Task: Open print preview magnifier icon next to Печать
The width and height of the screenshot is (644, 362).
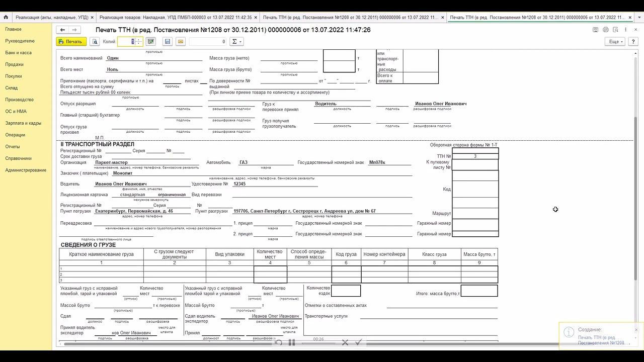Action: [95, 42]
